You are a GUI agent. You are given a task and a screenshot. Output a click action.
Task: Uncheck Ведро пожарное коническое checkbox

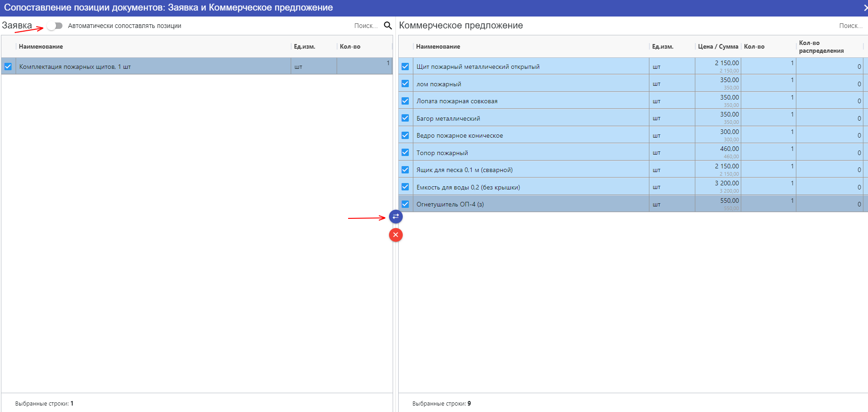coord(405,135)
